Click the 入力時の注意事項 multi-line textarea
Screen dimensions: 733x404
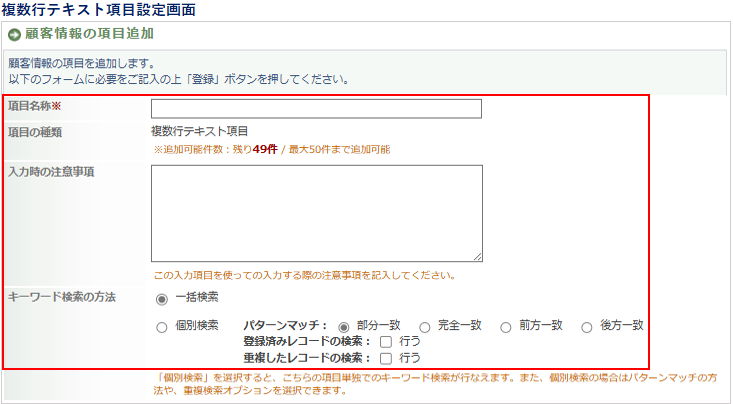coord(316,213)
